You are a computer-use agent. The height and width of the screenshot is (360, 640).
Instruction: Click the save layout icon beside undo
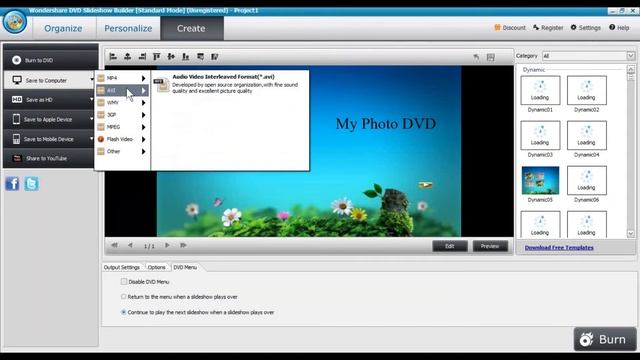tap(491, 57)
